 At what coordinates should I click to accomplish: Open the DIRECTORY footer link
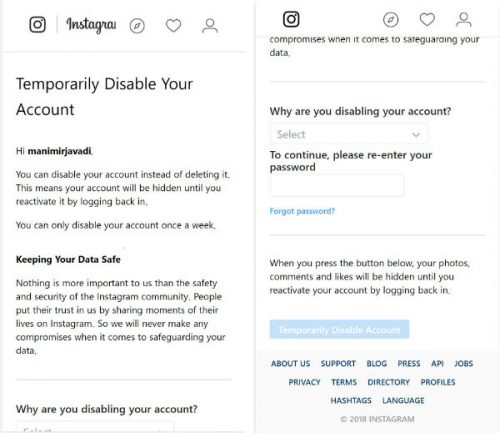pos(388,382)
